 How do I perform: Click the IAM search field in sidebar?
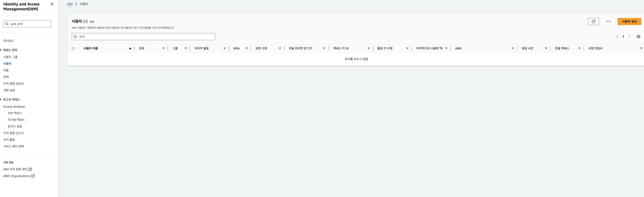click(x=27, y=24)
